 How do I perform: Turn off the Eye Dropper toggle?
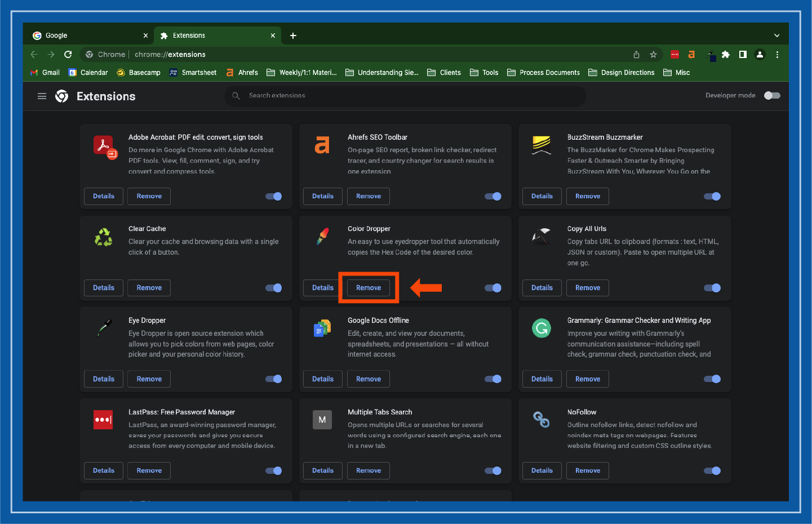tap(274, 379)
